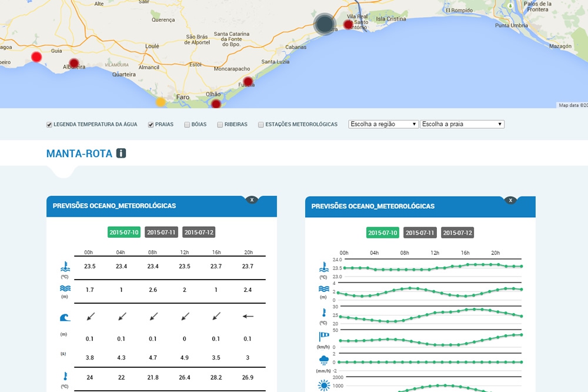The height and width of the screenshot is (392, 588).
Task: Click rain cloud precipitation icon in chart panel
Action: (324, 361)
